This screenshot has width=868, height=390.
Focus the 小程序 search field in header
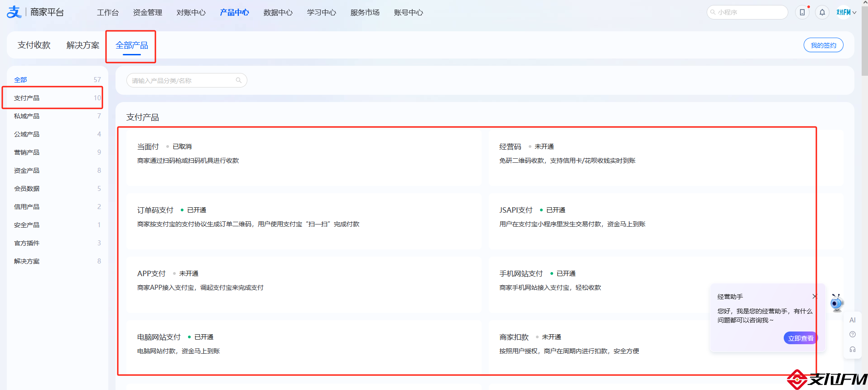pyautogui.click(x=747, y=12)
